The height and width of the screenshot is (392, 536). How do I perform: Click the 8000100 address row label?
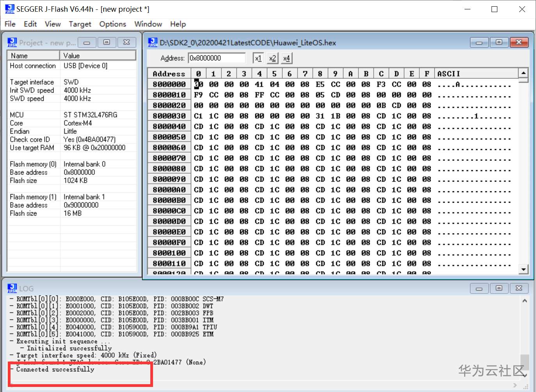tap(169, 253)
